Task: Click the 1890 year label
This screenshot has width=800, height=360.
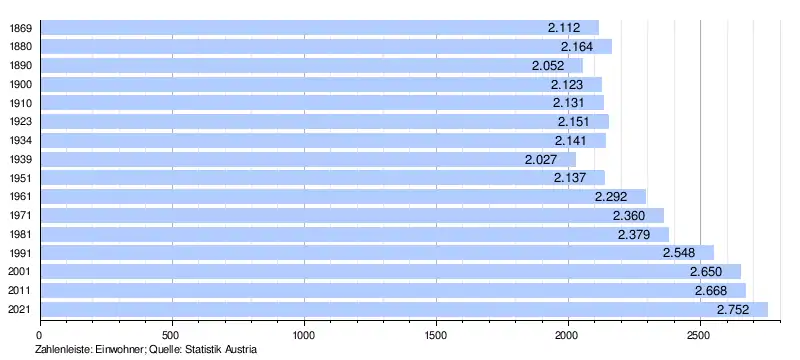Action: point(21,65)
